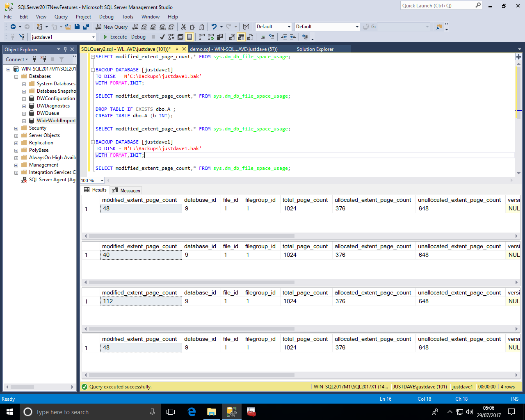The width and height of the screenshot is (525, 420).
Task: Click the Decrease Indent icon
Action: [x=284, y=37]
